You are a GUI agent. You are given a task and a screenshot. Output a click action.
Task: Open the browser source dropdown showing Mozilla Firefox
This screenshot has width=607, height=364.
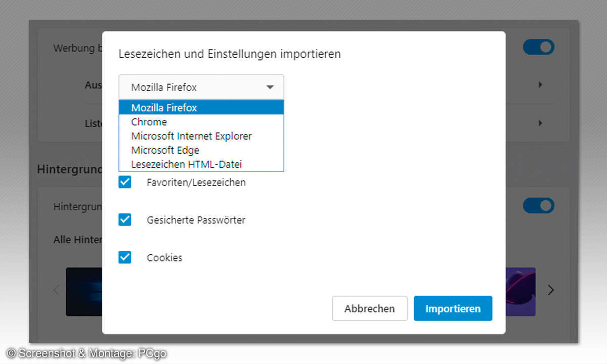coord(201,87)
